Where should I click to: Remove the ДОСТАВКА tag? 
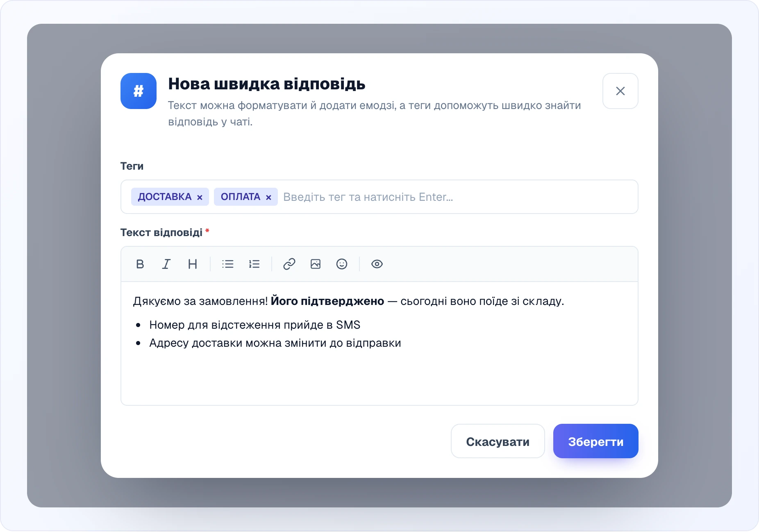tap(200, 198)
